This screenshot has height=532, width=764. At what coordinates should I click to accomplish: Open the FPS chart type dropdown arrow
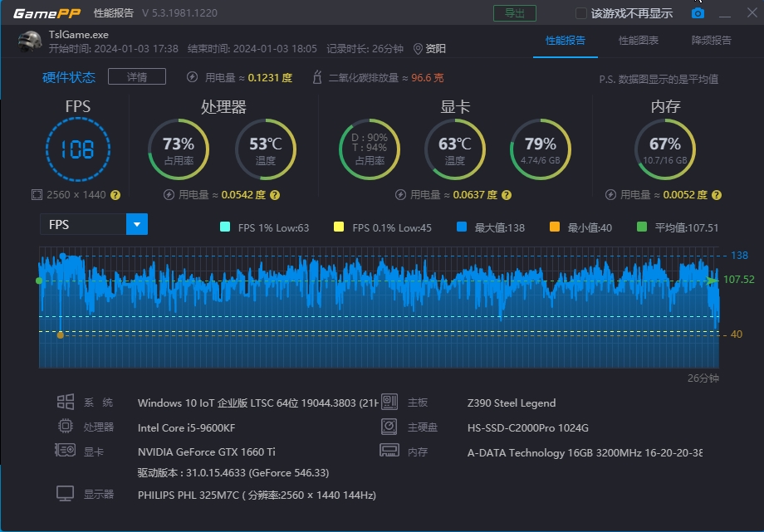tap(137, 224)
